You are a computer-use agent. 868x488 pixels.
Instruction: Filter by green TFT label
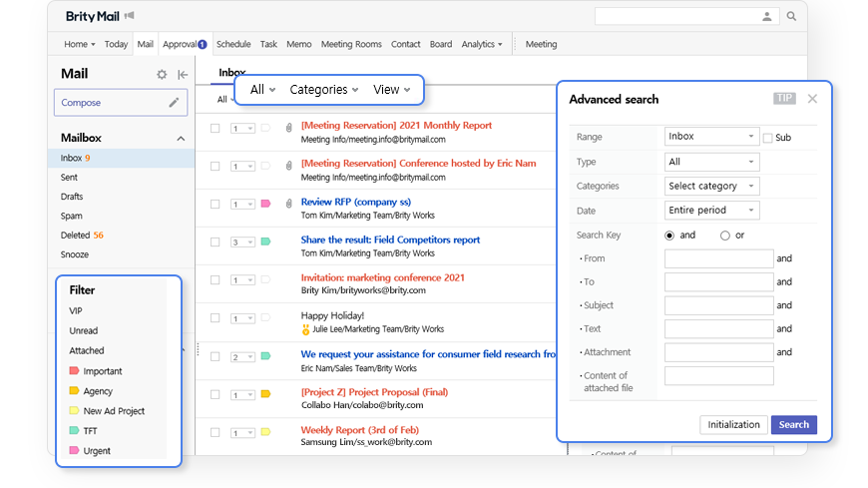74,430
